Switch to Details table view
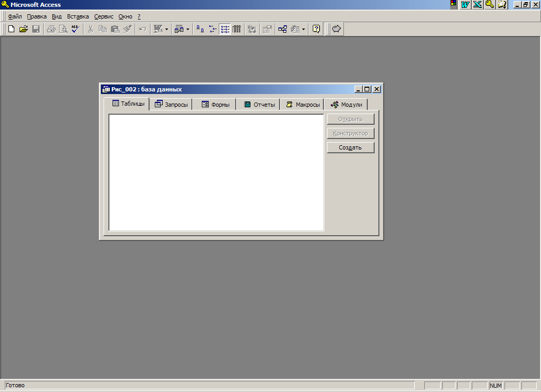The height and width of the screenshot is (392, 541). point(237,29)
